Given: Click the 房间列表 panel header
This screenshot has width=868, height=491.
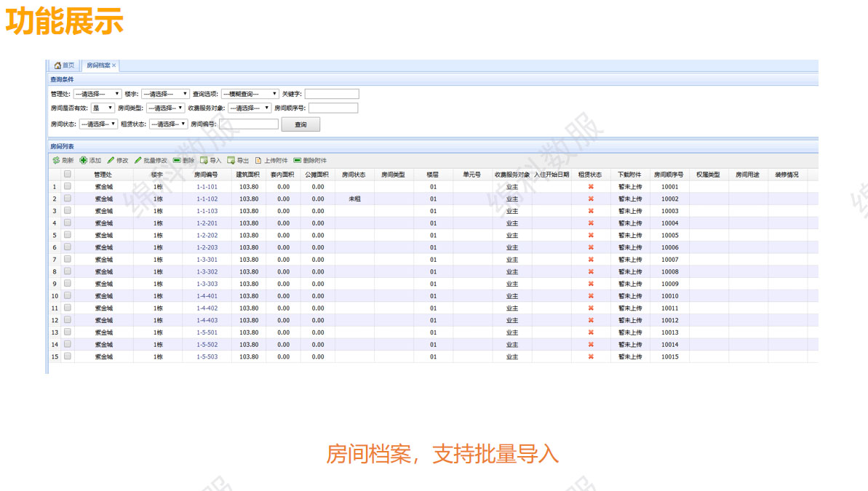Looking at the screenshot, I should pos(432,147).
